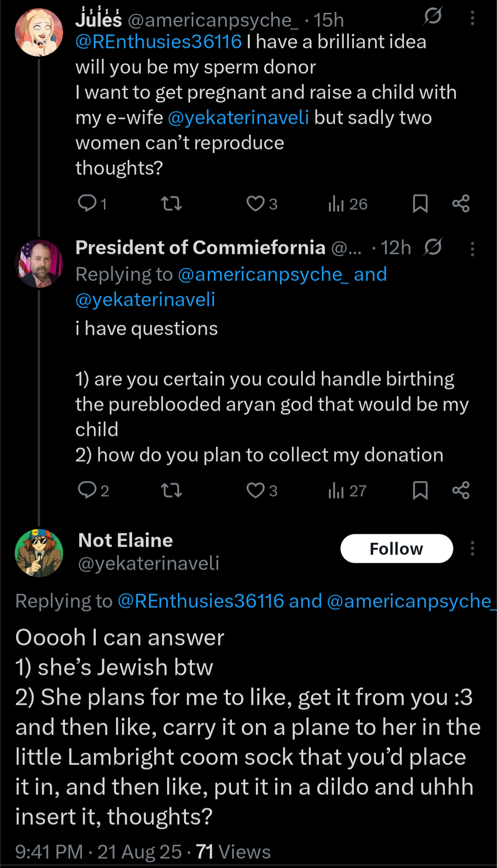Viewport: 497px width, 868px height.
Task: Open @REnthusies36116 mention in Jules's tweet
Action: pos(159,42)
